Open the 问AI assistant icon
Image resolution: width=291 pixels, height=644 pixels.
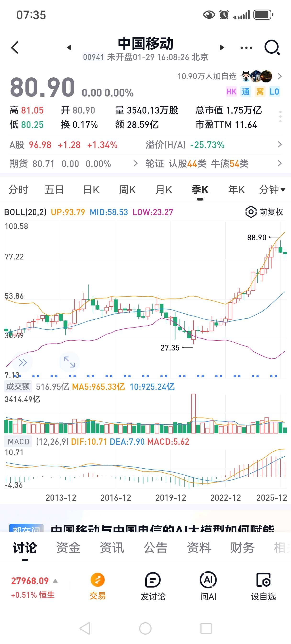[208, 580]
